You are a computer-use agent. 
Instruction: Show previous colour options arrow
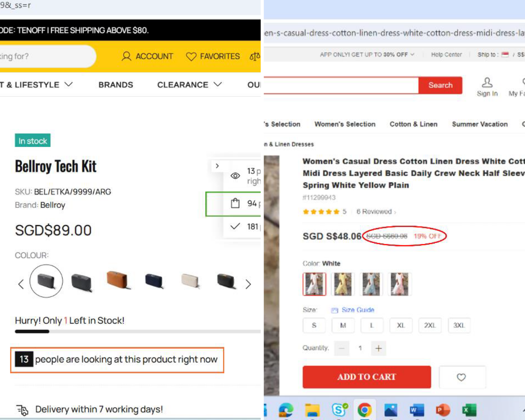pos(21,284)
